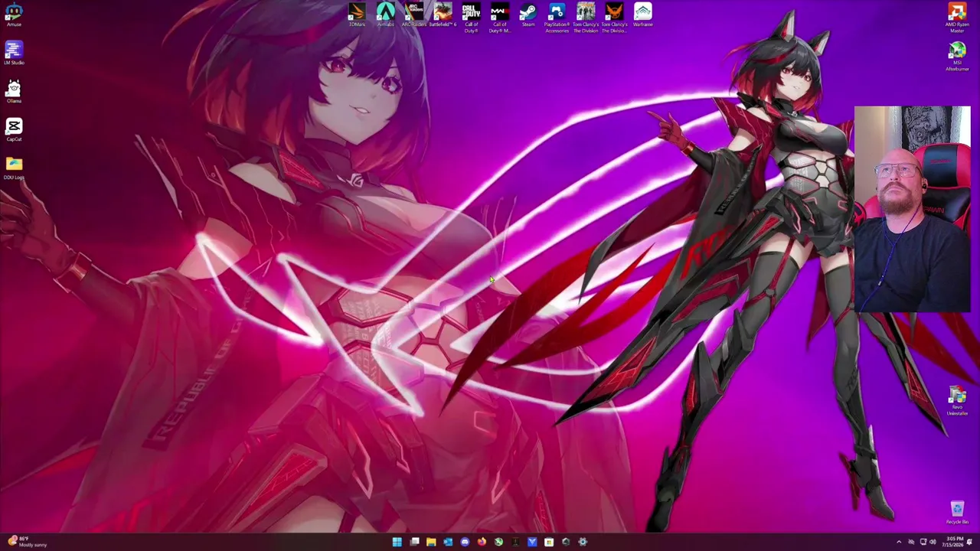The width and height of the screenshot is (980, 551).
Task: Click the OneDrive cloud tray icon
Action: tap(910, 542)
